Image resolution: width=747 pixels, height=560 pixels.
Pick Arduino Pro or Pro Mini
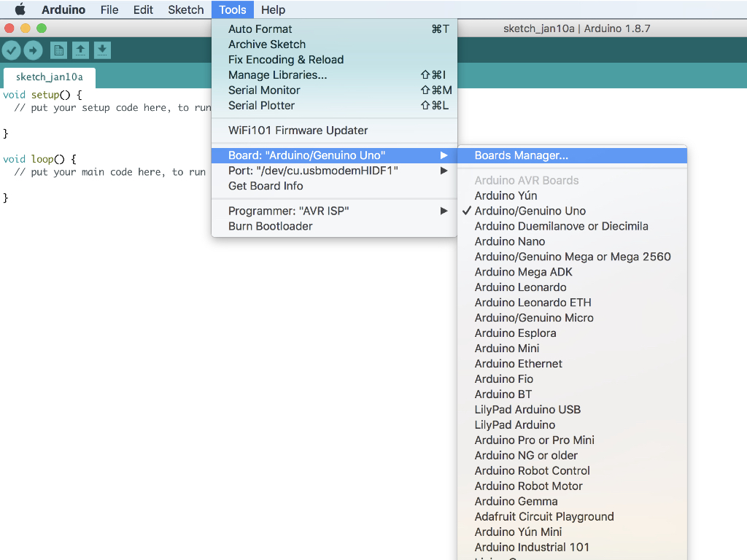[572, 440]
